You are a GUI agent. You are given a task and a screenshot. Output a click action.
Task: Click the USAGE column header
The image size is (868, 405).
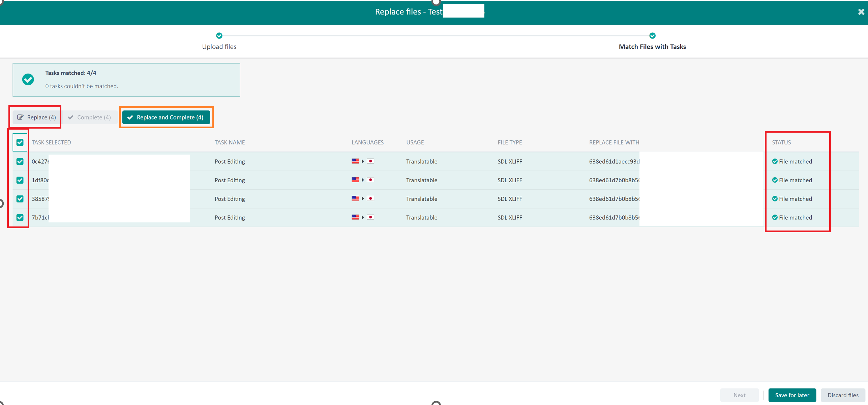pyautogui.click(x=415, y=142)
